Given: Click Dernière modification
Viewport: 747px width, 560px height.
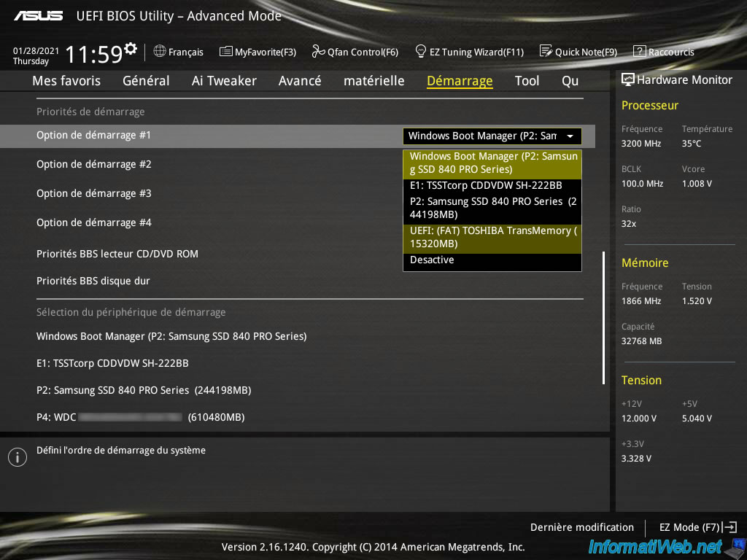Looking at the screenshot, I should click(x=581, y=527).
